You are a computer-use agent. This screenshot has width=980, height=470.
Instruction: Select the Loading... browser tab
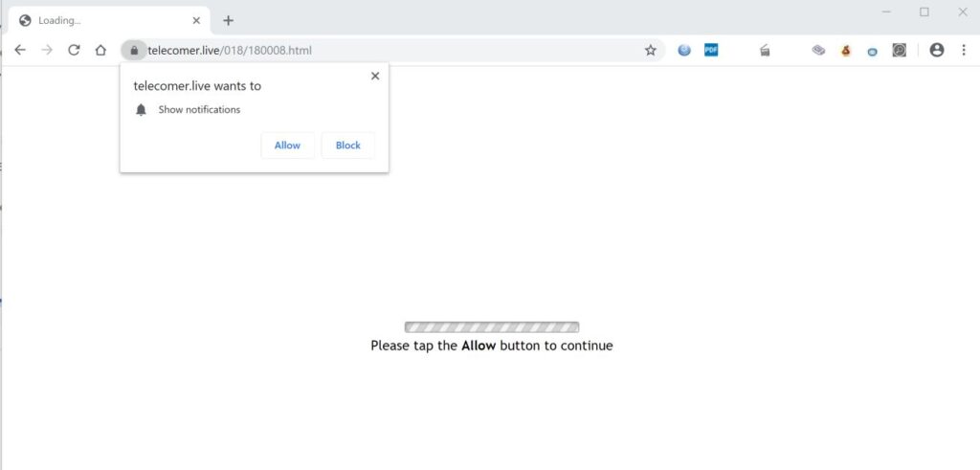(109, 21)
